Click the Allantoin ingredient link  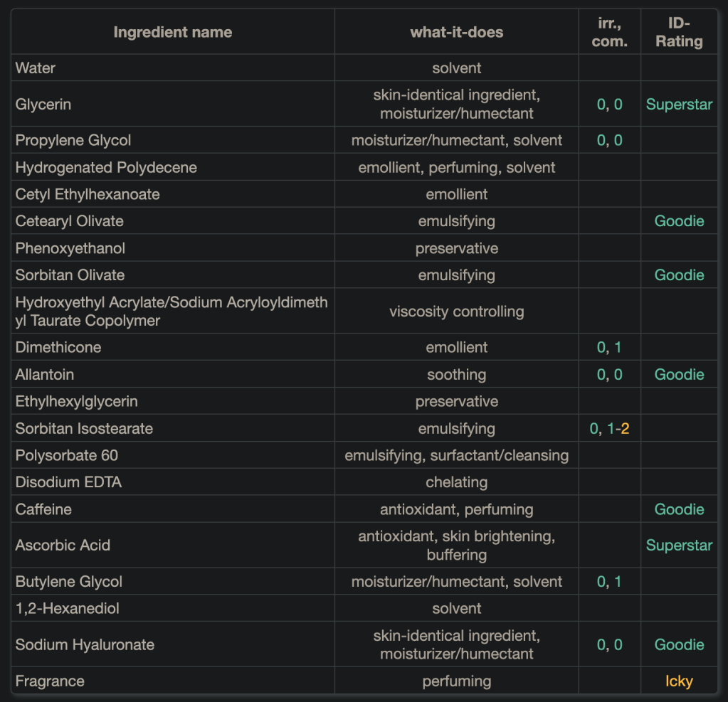[x=45, y=375]
